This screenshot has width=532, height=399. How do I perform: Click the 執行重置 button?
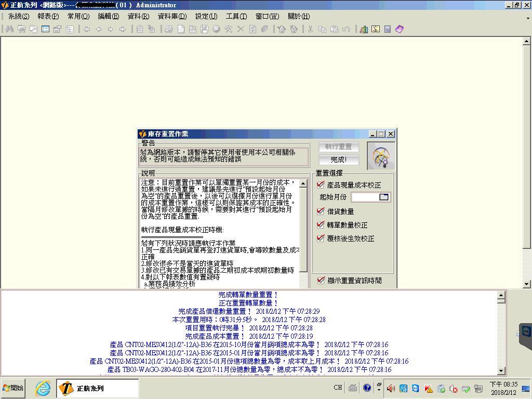pyautogui.click(x=339, y=147)
